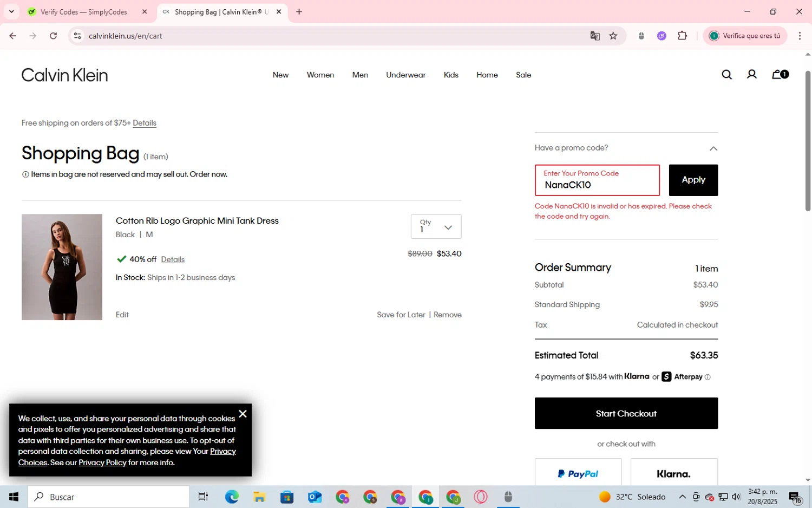Open the free shipping Details link
This screenshot has width=812, height=508.
pos(145,123)
